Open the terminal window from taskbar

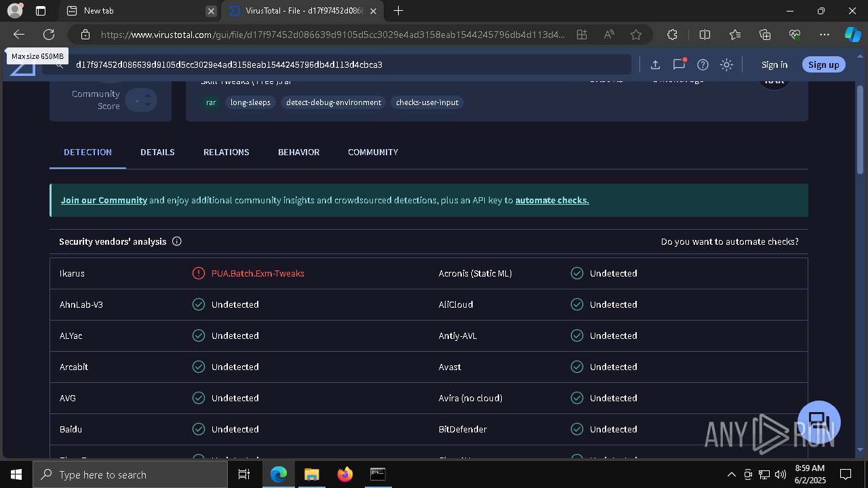[378, 474]
